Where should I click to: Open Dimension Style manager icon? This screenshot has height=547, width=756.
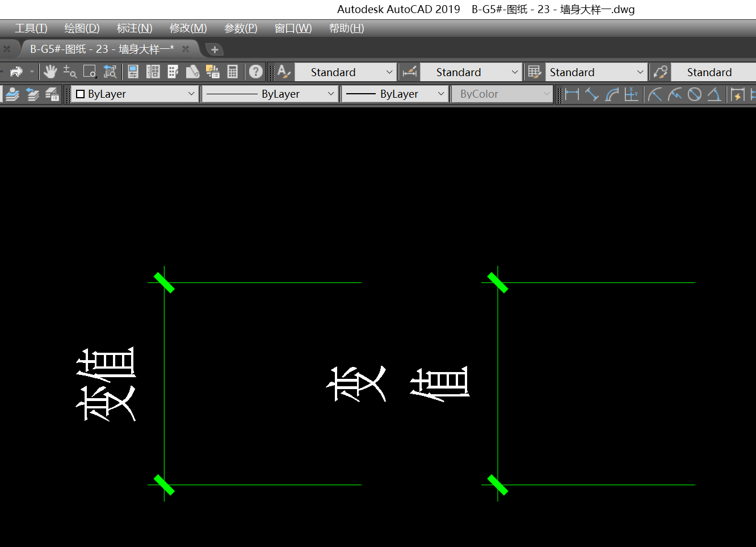tap(410, 72)
